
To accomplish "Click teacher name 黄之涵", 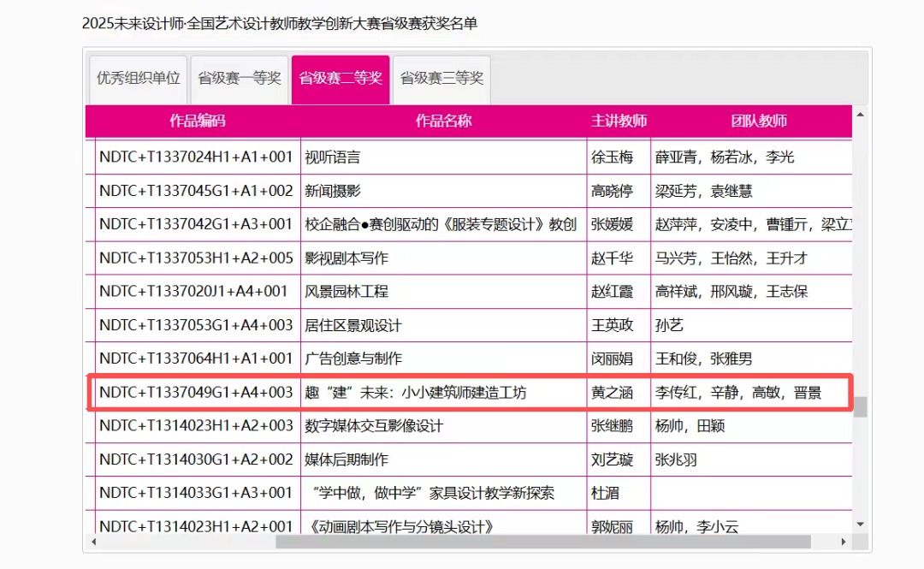I will point(613,392).
